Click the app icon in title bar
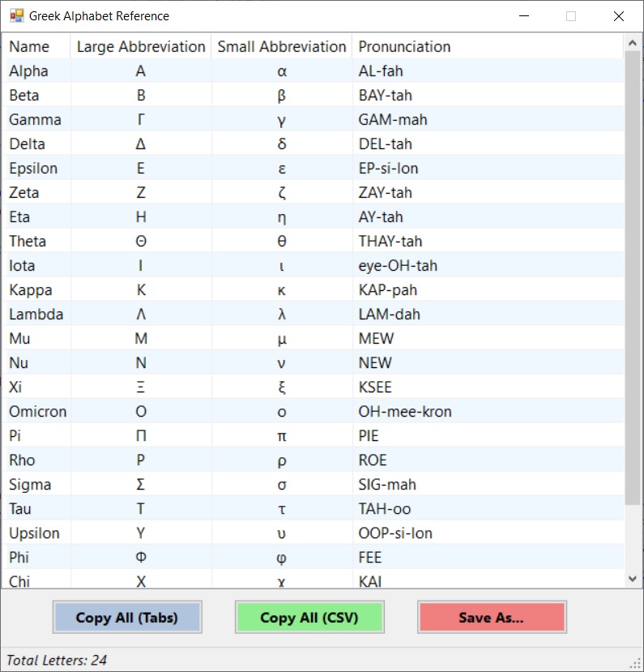The height and width of the screenshot is (672, 644). [16, 16]
